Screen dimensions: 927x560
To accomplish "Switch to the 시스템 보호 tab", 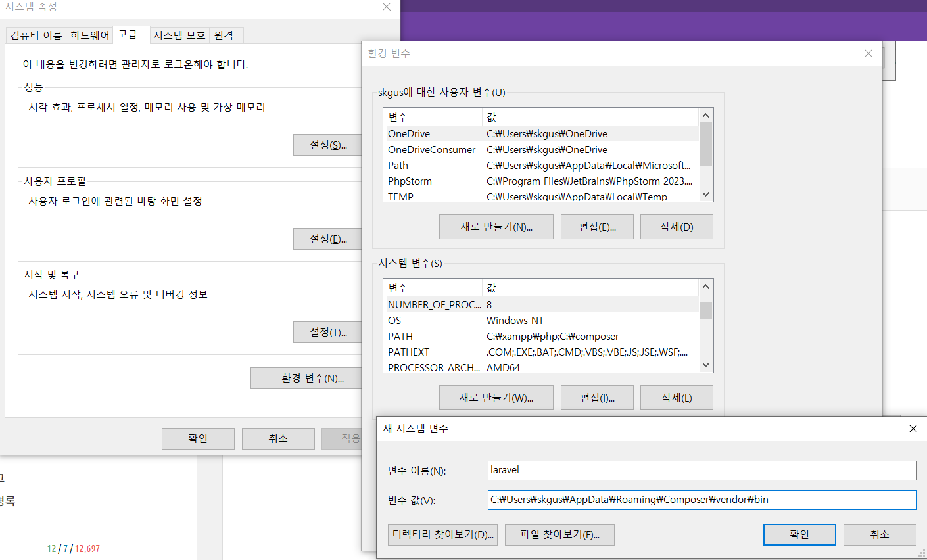I will 179,35.
